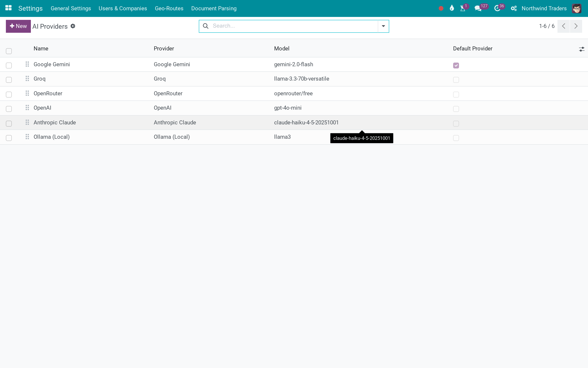Select the Groq row checkbox
Image resolution: width=588 pixels, height=368 pixels.
[x=9, y=80]
